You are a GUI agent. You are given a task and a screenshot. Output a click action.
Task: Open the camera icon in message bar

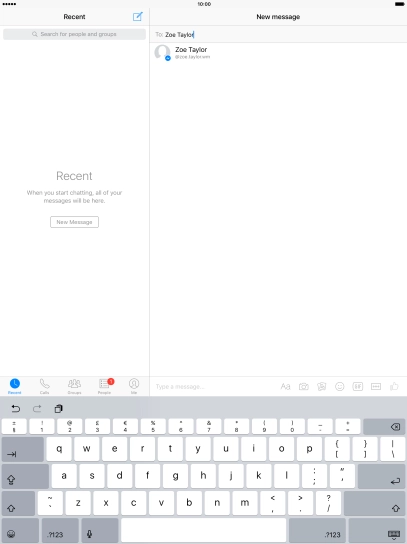[304, 386]
